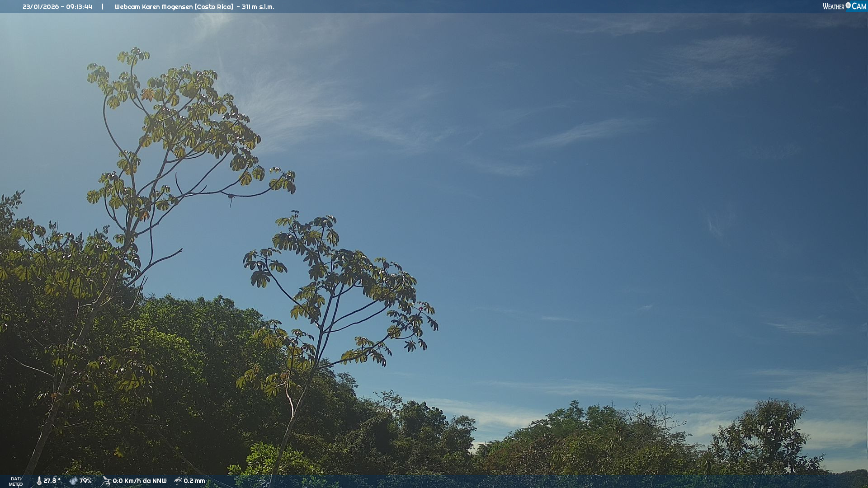868x488 pixels.
Task: Click the 311 m s.l.m. altitude text
Action: coord(258,7)
